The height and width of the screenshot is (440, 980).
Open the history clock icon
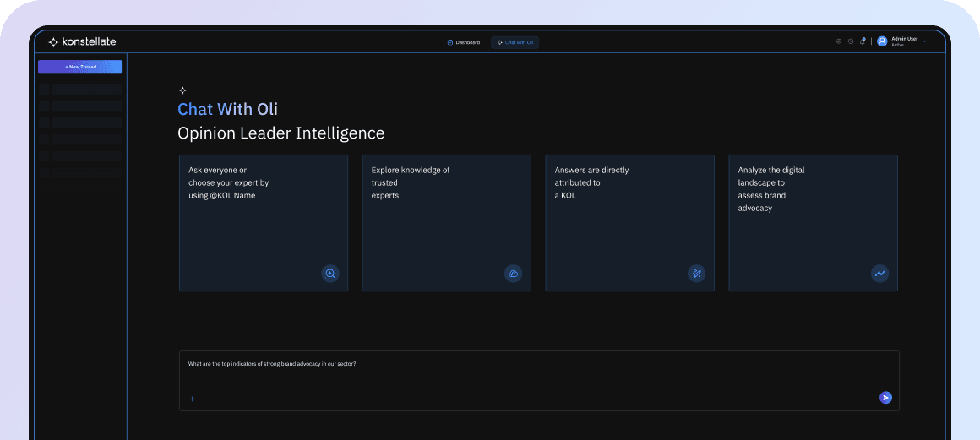pyautogui.click(x=851, y=41)
